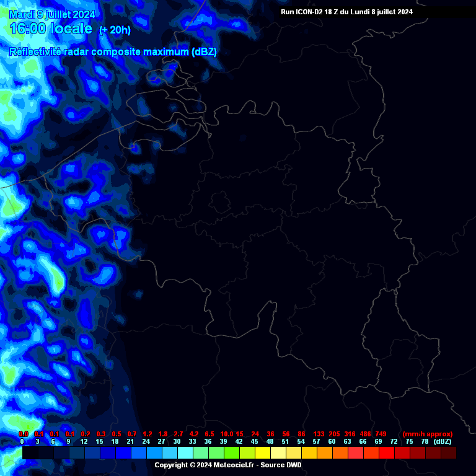Click the '51' dBZ scale label
Viewport: 476px width, 476px height.
pos(285,441)
